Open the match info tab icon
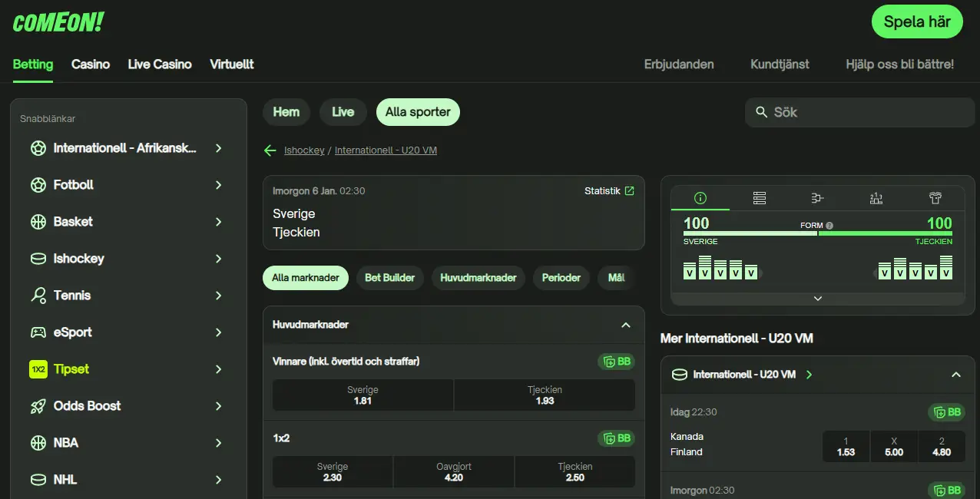 coord(700,198)
